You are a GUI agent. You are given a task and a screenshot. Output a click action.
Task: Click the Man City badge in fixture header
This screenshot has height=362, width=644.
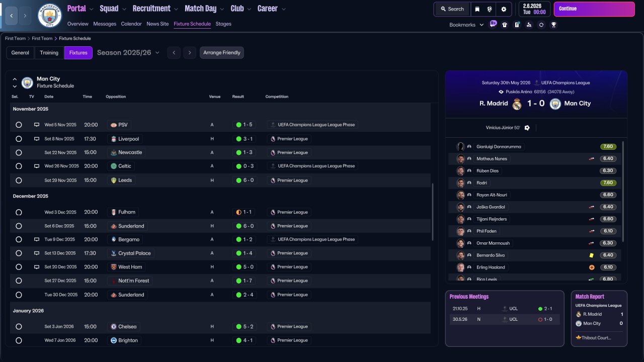[x=27, y=82]
